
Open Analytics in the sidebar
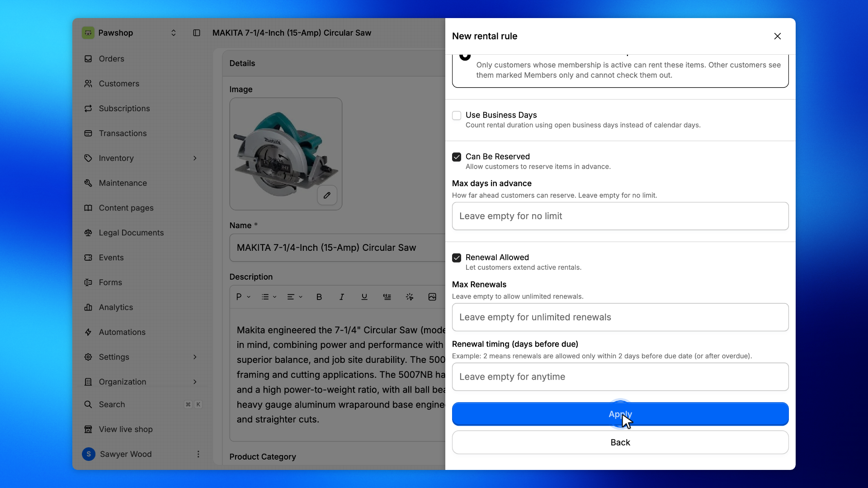tap(143, 307)
